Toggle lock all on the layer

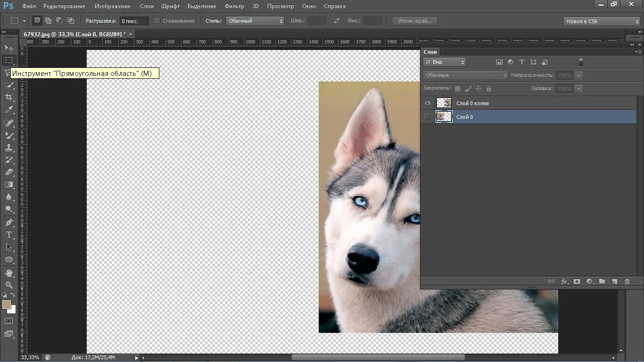click(x=488, y=89)
